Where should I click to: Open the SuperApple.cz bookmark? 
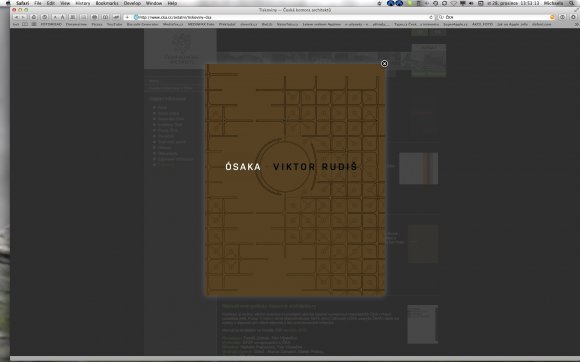(x=455, y=24)
